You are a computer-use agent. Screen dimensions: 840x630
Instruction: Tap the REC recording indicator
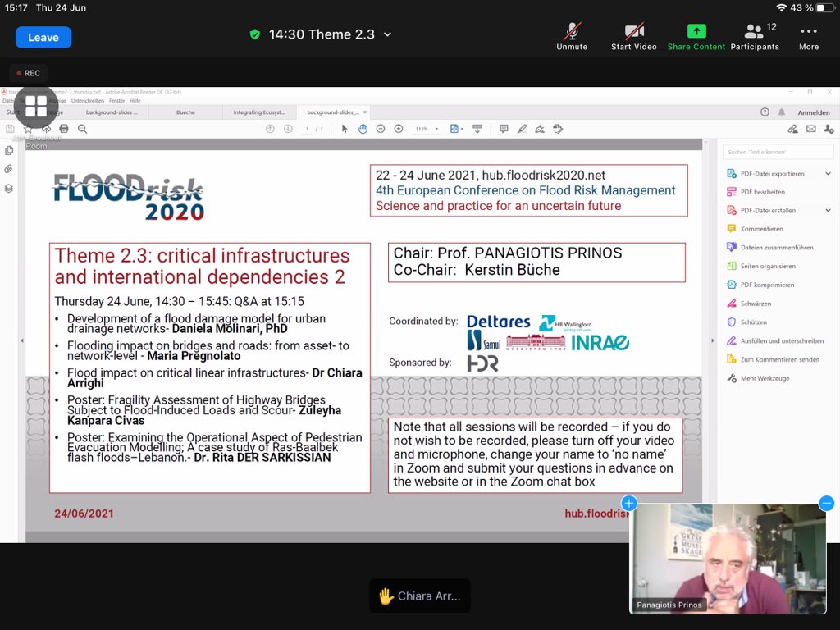(x=29, y=73)
